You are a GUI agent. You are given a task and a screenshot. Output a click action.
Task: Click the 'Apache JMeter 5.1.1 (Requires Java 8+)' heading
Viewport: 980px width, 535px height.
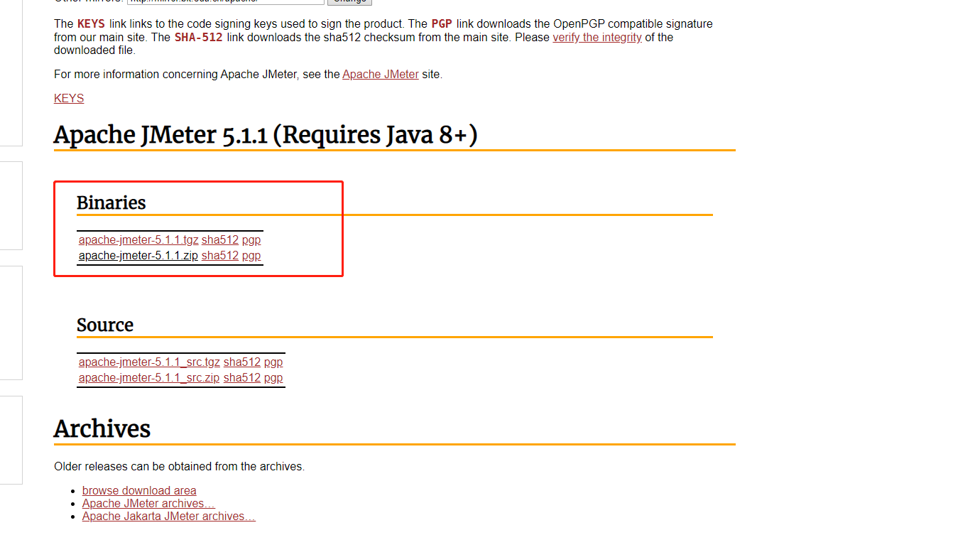tap(266, 134)
